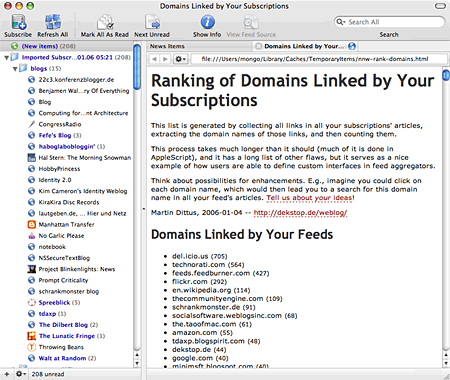Open the 22c3.konferenzblogger.de feed
This screenshot has height=380, width=450.
pos(76,80)
